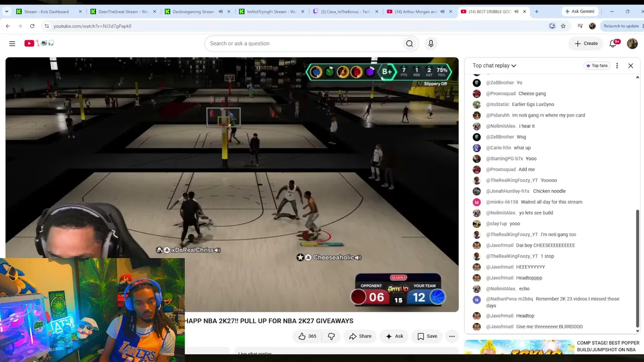Viewport: 644px width, 362px height.
Task: Open the Chrome profile avatar
Action: [x=592, y=26]
